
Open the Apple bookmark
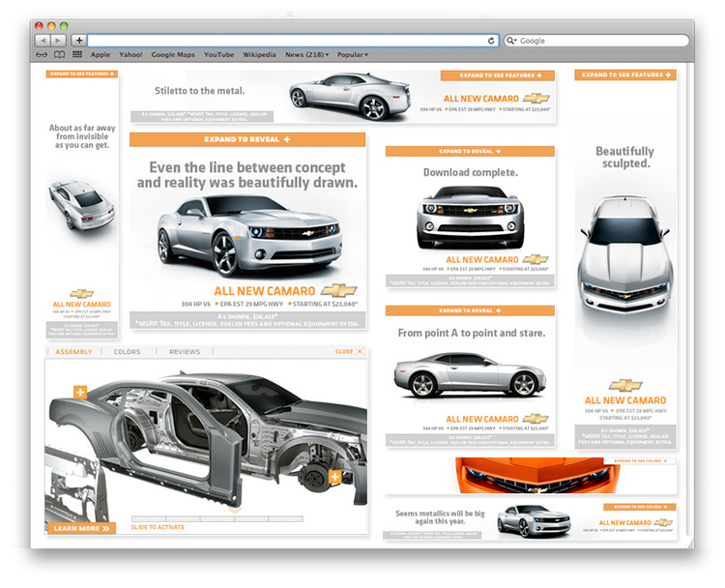[101, 54]
